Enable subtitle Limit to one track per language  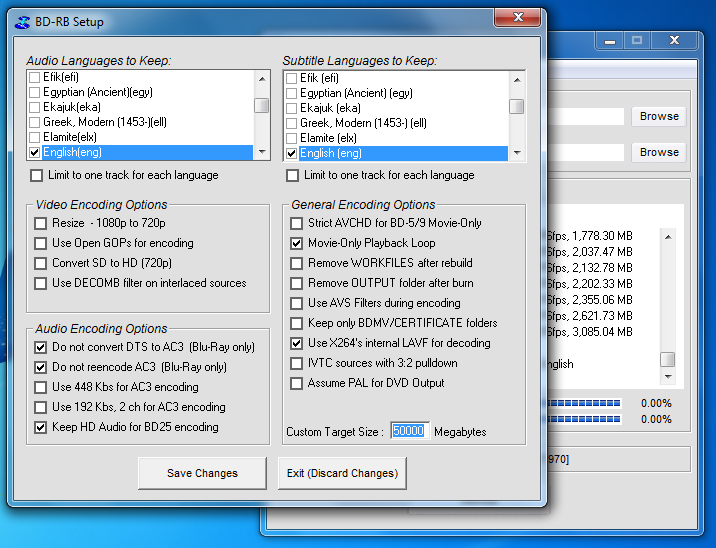click(292, 175)
